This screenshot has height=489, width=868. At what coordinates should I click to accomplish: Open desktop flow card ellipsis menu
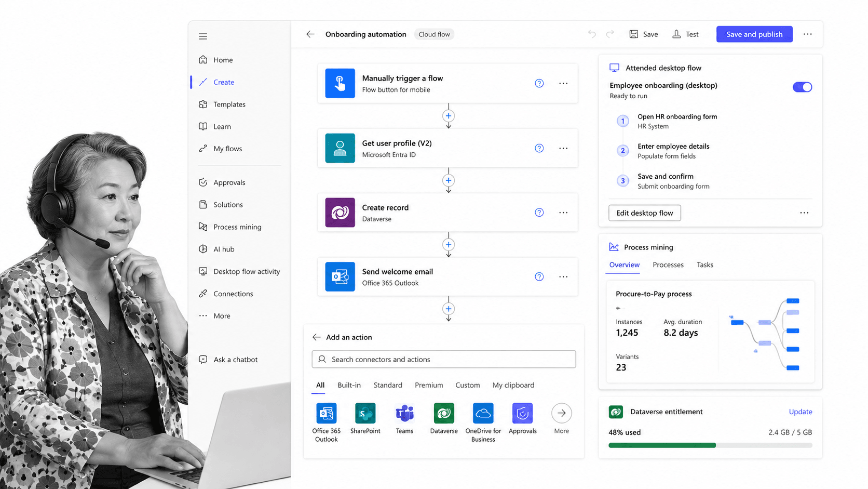804,213
